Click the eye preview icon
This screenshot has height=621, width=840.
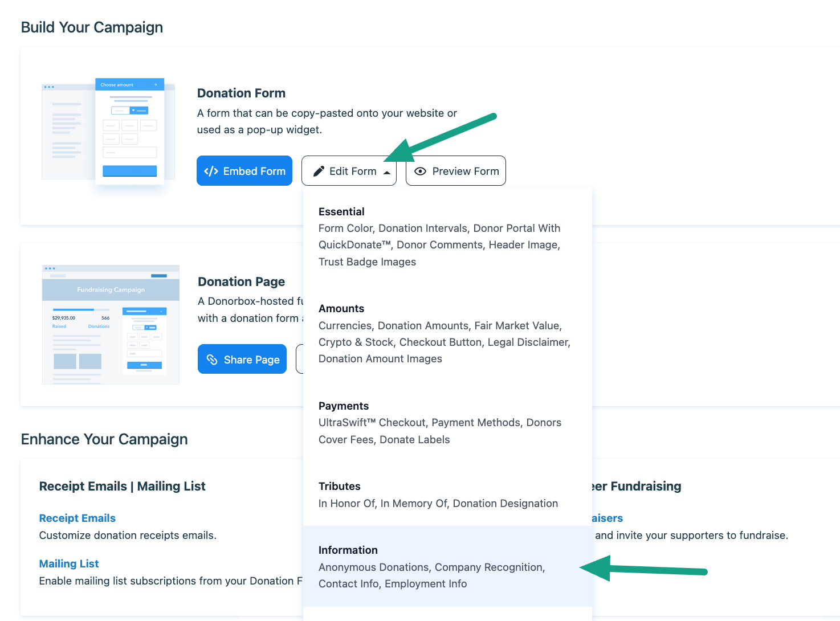coord(420,171)
